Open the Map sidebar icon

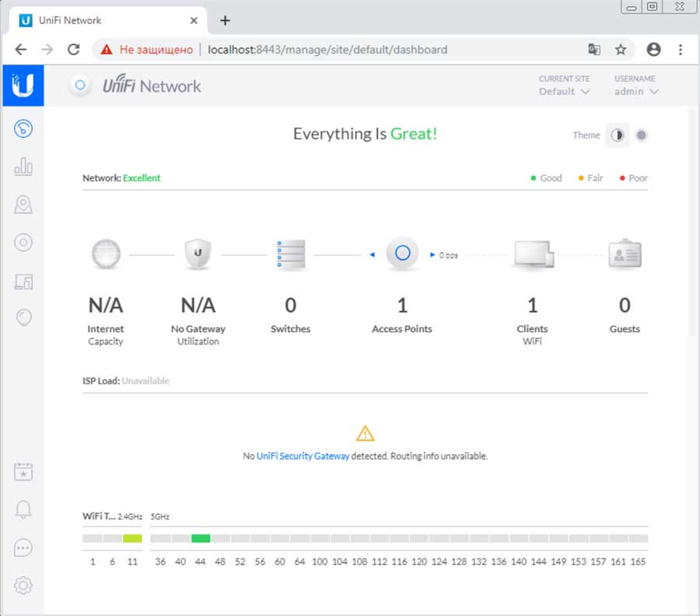click(x=23, y=205)
